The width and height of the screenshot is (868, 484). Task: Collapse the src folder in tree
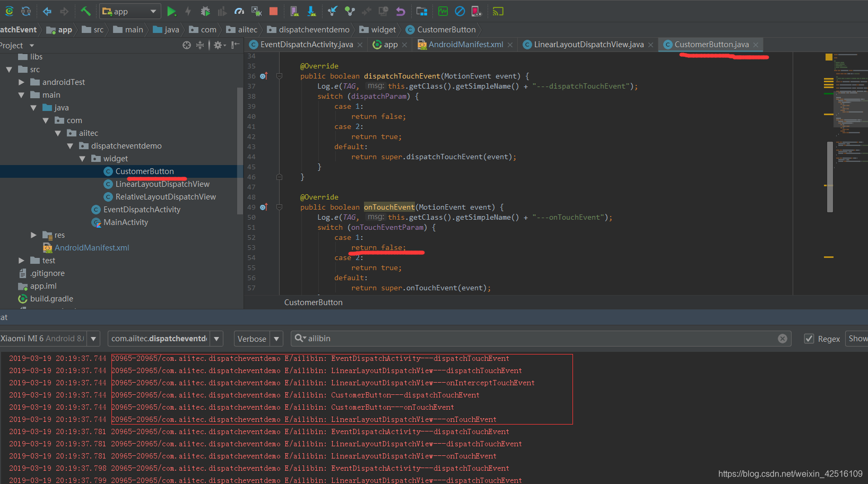9,70
